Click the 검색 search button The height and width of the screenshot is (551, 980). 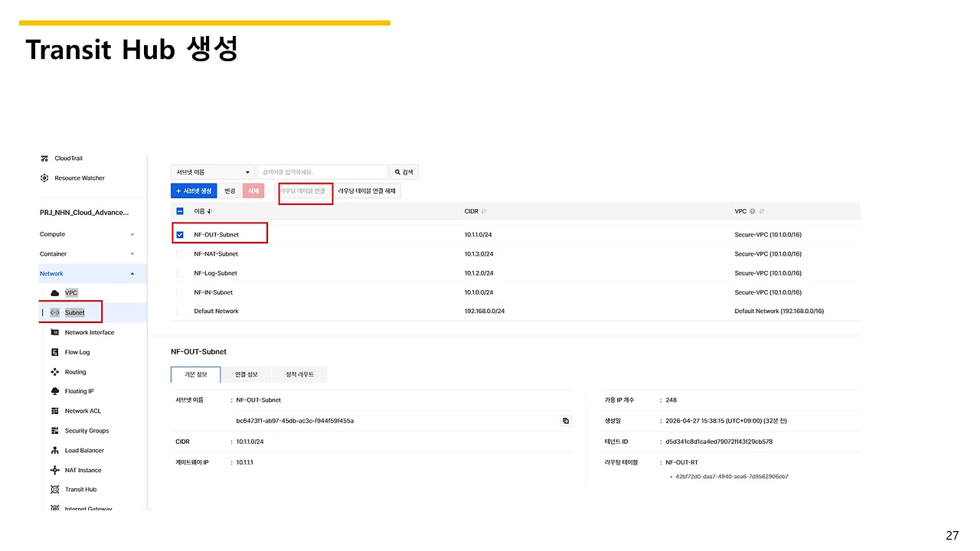pyautogui.click(x=404, y=172)
